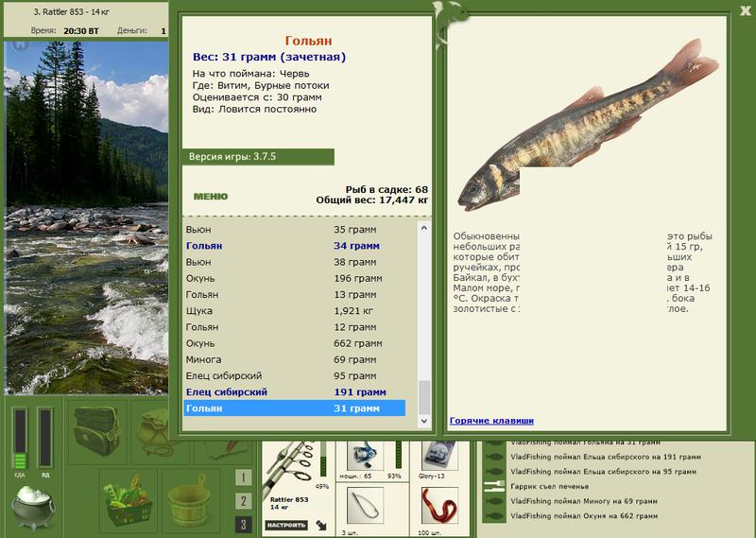Click the fish list scroll-up arrow
Viewport: 756px width, 538px height.
pos(423,228)
